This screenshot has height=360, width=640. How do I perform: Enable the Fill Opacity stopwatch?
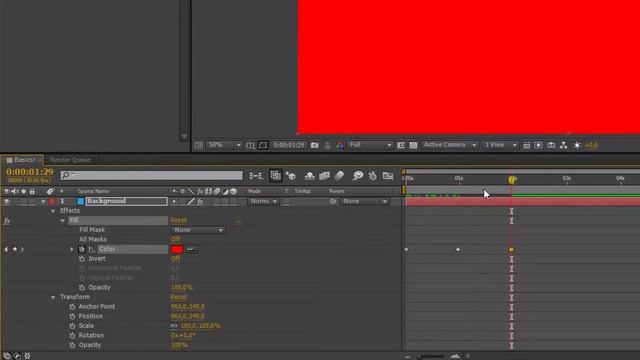point(82,287)
